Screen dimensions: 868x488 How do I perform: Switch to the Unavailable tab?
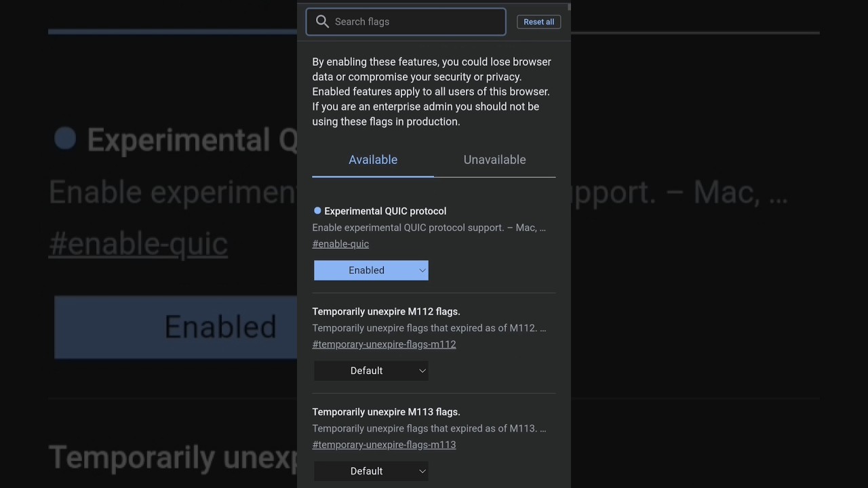495,160
